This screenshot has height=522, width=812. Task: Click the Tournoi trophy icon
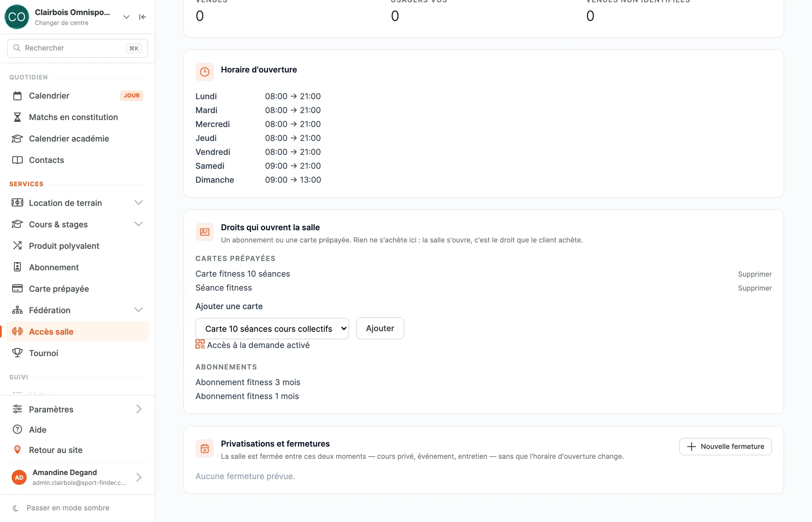click(x=17, y=353)
